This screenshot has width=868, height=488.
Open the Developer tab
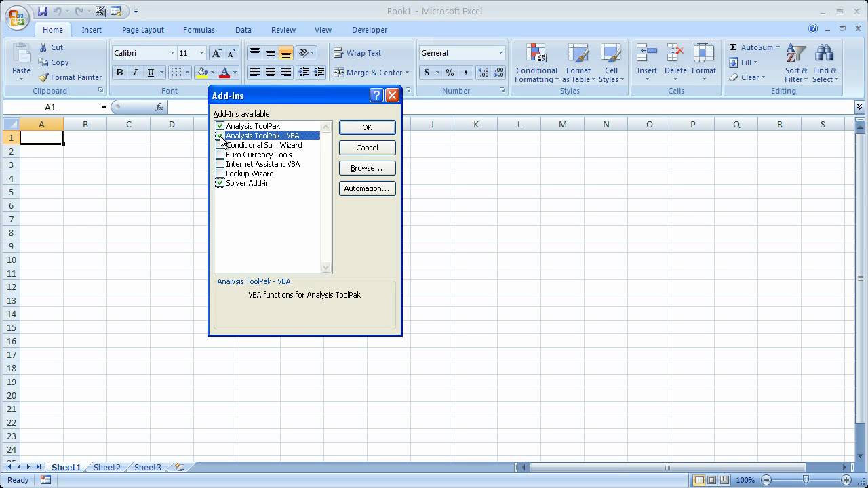pos(370,30)
